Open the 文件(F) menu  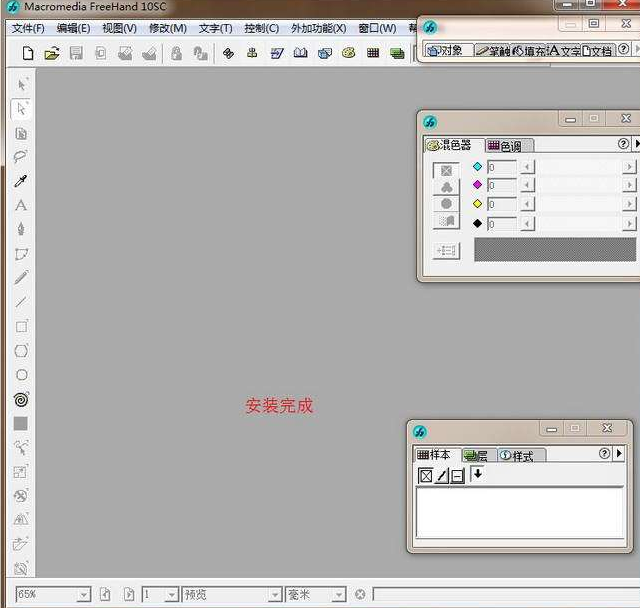click(28, 28)
